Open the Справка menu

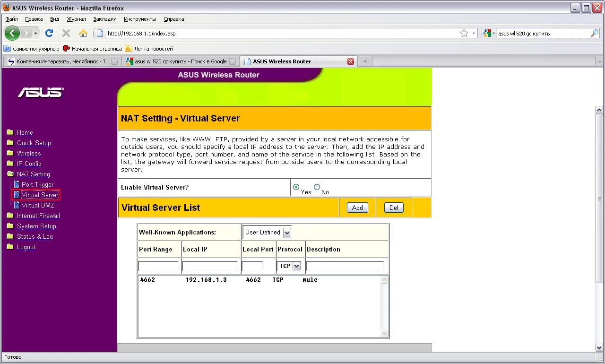[x=174, y=19]
